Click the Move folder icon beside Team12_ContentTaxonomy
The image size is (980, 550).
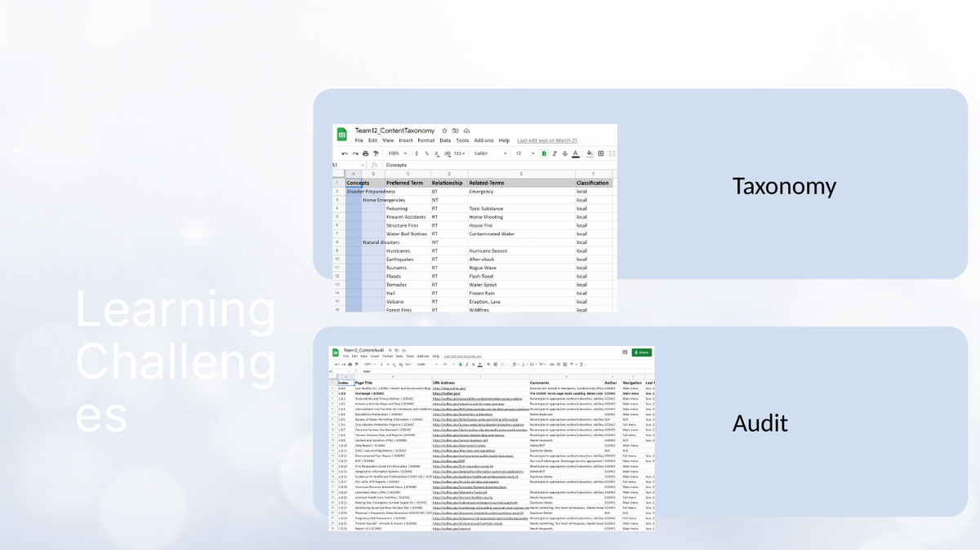pyautogui.click(x=456, y=131)
